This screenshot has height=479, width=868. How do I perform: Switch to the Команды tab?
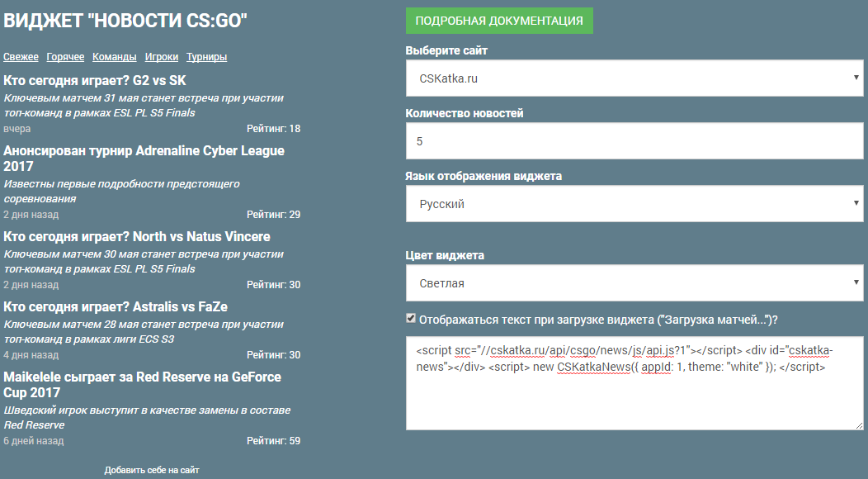pos(115,56)
